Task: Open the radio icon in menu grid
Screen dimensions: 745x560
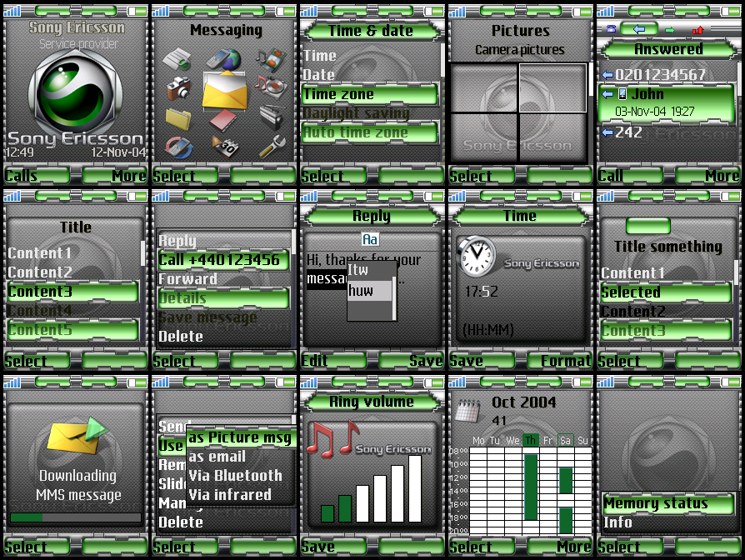Action: (272, 117)
